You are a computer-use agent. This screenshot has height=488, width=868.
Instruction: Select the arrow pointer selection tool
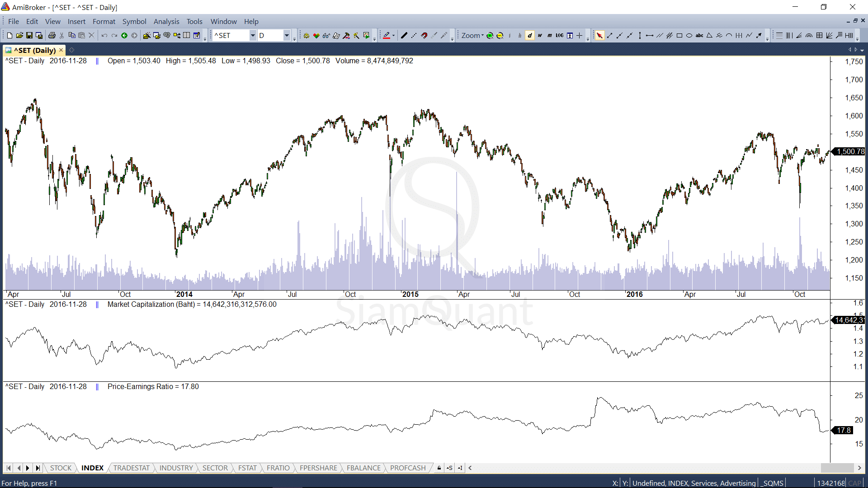tap(599, 36)
